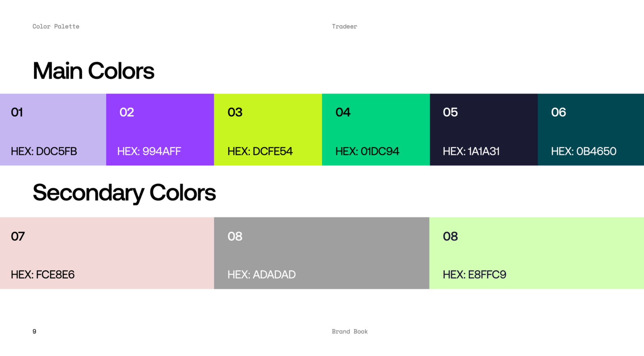
Task: Click the number 06 on teal swatch
Action: [x=558, y=112]
